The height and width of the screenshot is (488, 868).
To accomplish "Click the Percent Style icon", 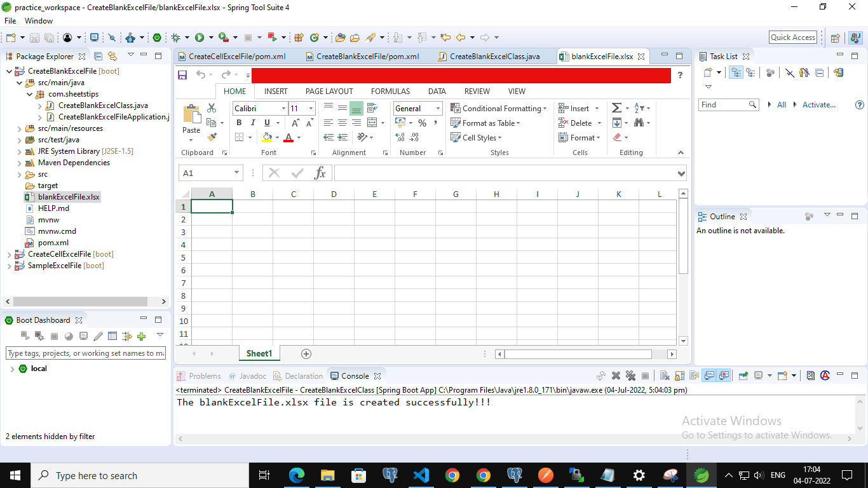I will [x=423, y=122].
